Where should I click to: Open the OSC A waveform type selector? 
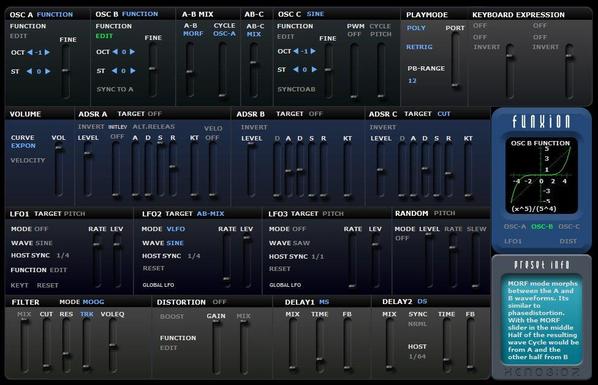click(x=55, y=14)
